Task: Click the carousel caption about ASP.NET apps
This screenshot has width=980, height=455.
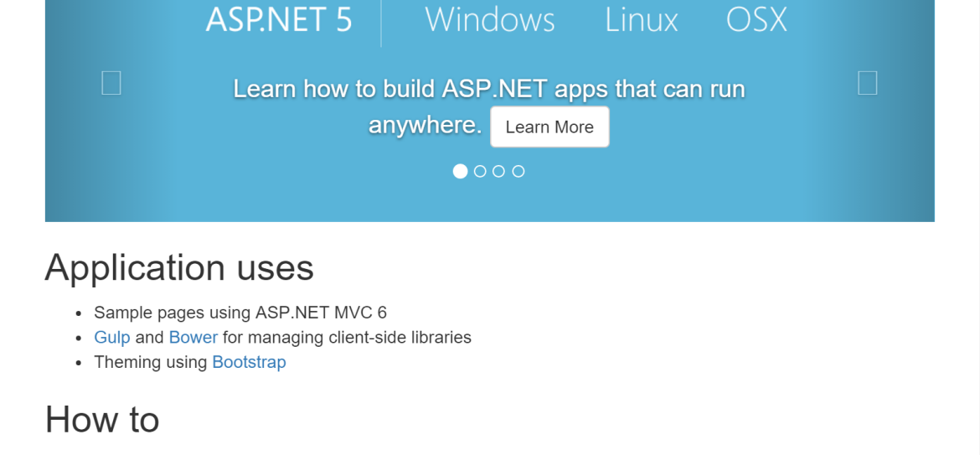Action: pyautogui.click(x=489, y=106)
